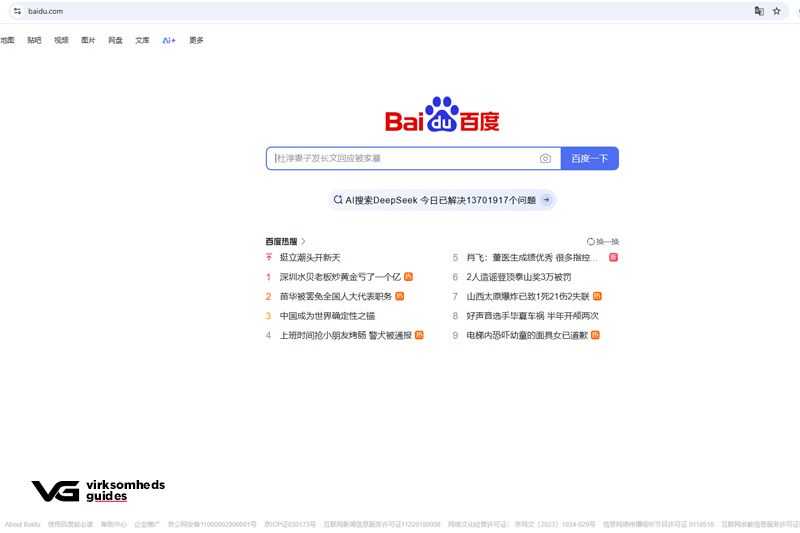Screen dimensions: 800x533
Task: Click the AI search icon before AI搜索DeepSeek
Action: (338, 199)
